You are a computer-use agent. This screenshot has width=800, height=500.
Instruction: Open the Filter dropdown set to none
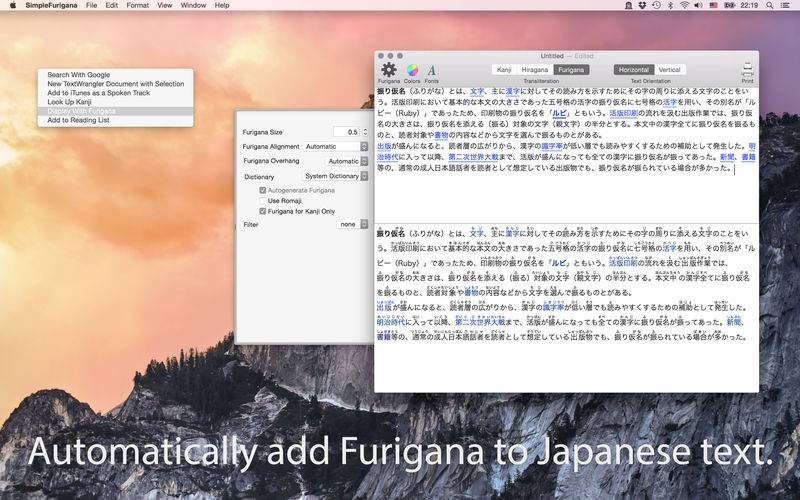352,224
